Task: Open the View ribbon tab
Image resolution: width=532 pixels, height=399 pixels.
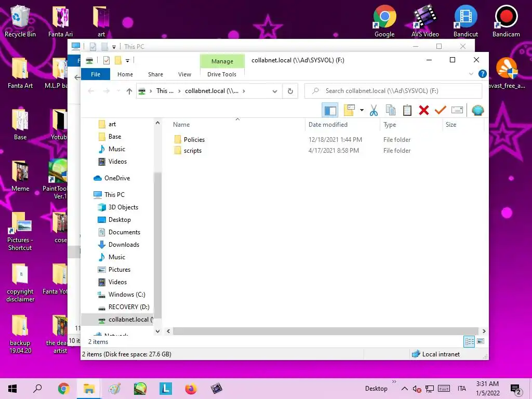Action: coord(184,74)
